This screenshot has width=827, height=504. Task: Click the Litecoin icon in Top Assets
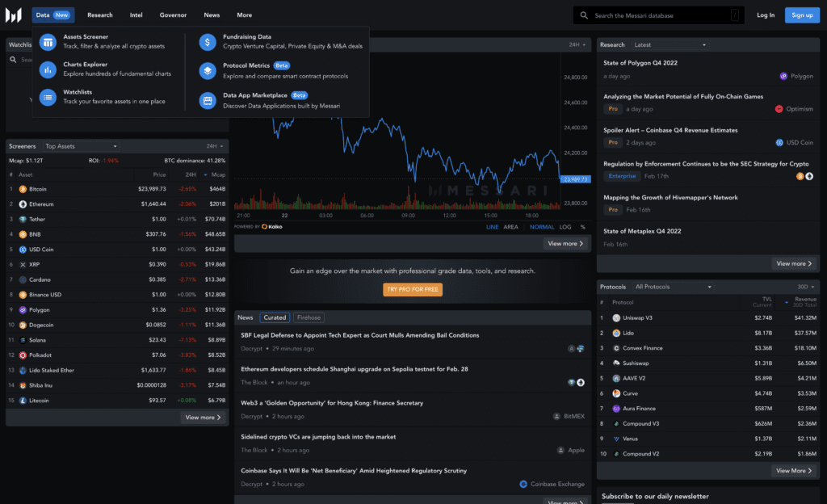tap(23, 401)
